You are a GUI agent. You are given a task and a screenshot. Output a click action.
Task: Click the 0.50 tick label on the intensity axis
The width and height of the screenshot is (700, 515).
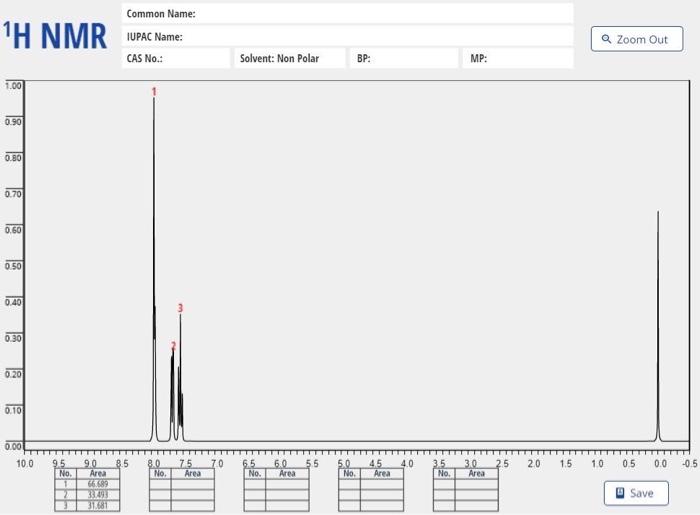pos(13,266)
